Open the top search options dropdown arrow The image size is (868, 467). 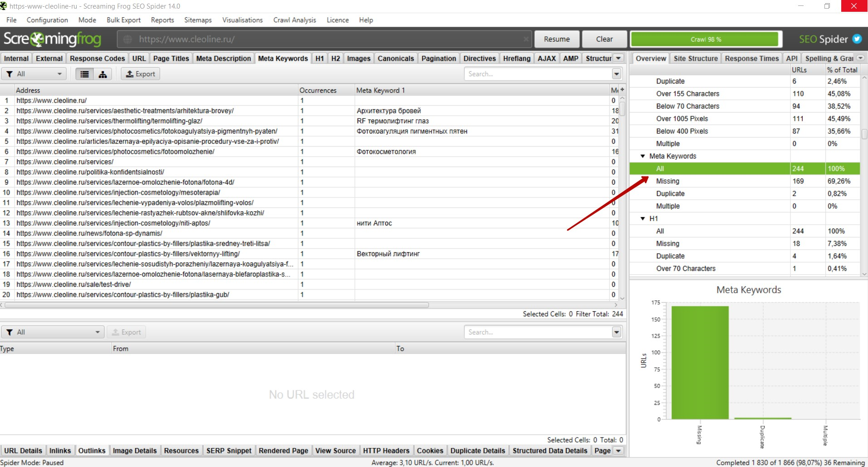(x=616, y=74)
